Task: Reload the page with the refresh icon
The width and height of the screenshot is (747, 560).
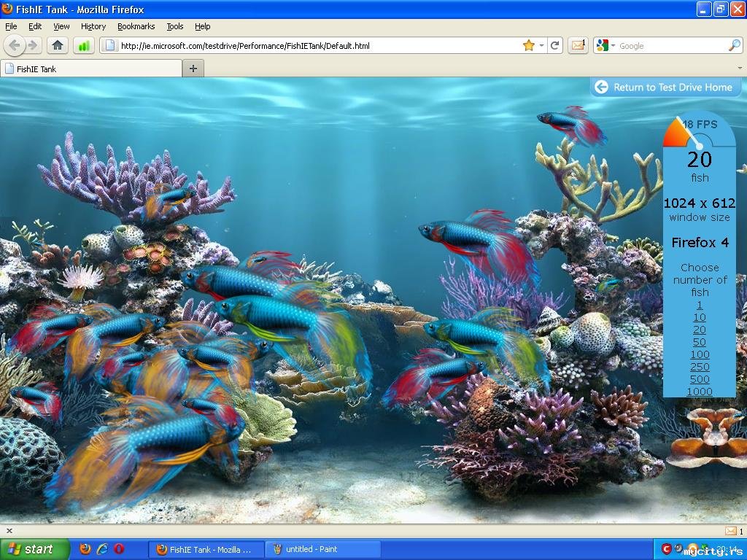Action: click(555, 45)
